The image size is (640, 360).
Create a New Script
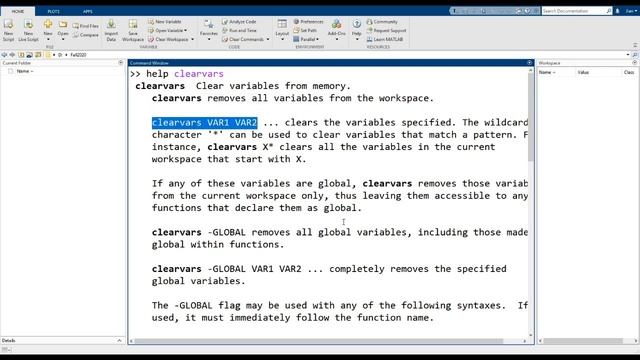(x=8, y=30)
